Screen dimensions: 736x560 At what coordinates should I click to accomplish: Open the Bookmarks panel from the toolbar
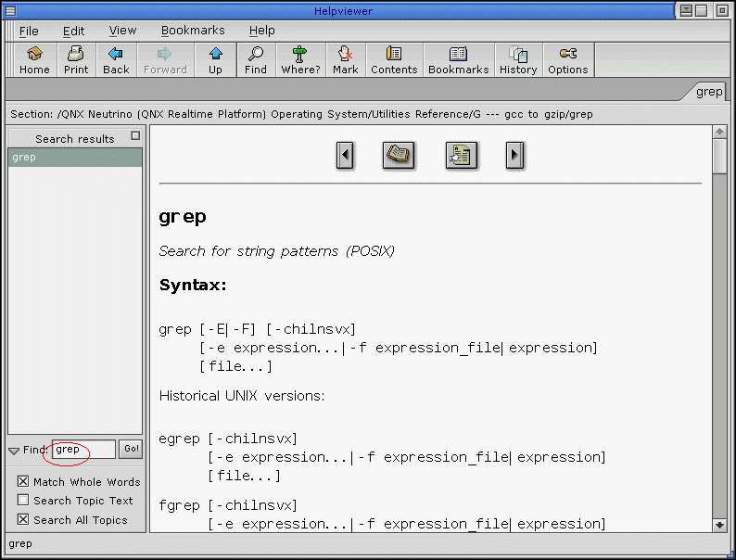459,60
